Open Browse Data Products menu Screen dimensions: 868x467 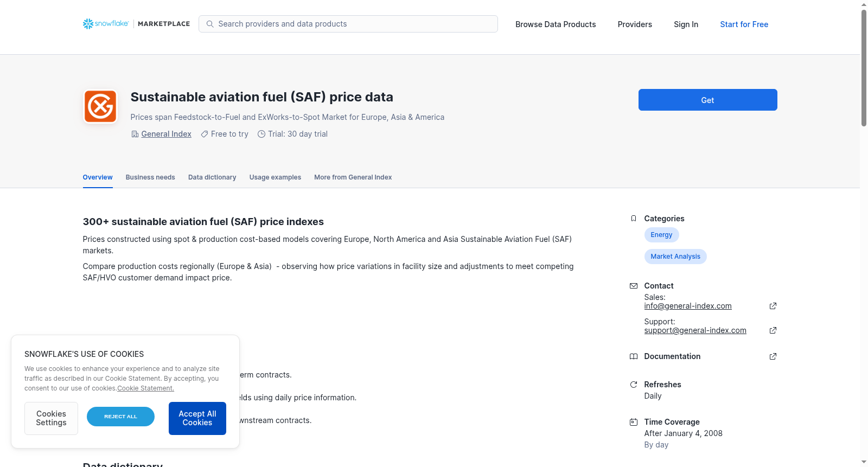pyautogui.click(x=556, y=24)
